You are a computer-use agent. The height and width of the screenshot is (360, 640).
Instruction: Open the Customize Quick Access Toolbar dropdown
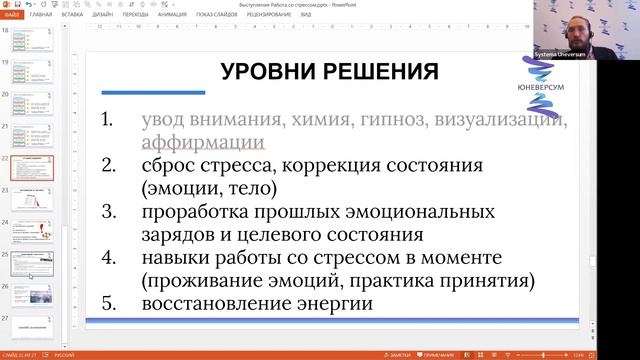174,5
